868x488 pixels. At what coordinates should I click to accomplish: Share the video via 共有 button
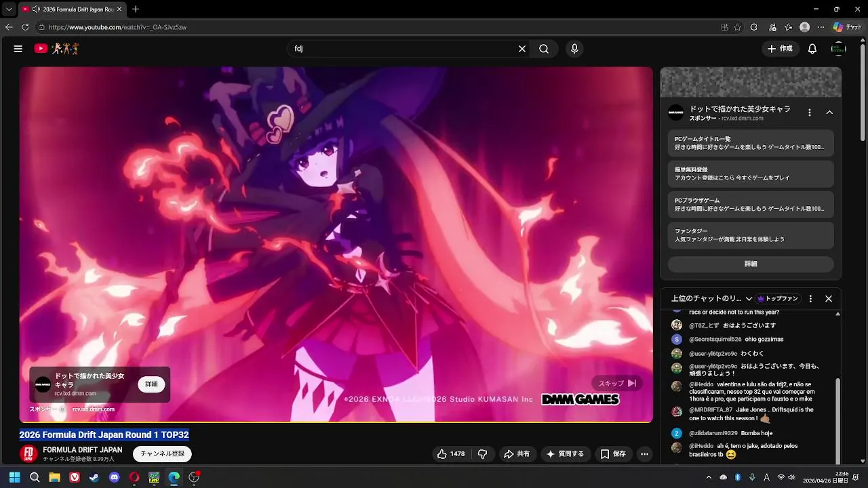click(x=517, y=454)
